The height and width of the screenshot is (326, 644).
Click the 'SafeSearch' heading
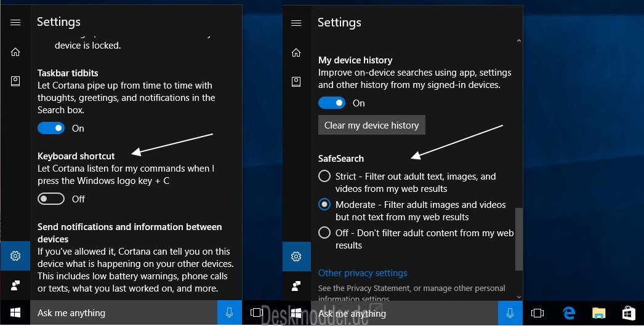click(x=341, y=159)
